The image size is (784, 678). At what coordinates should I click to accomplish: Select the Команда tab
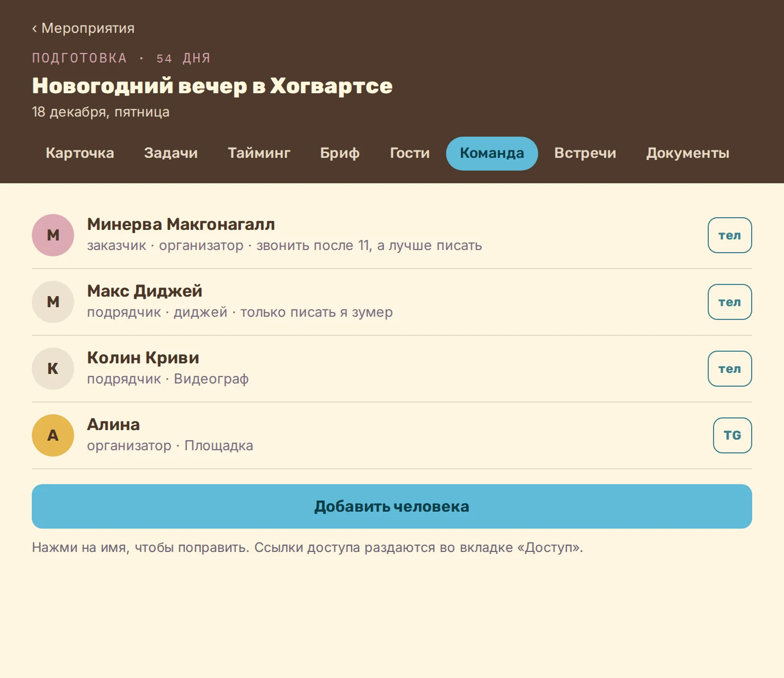[x=492, y=153]
